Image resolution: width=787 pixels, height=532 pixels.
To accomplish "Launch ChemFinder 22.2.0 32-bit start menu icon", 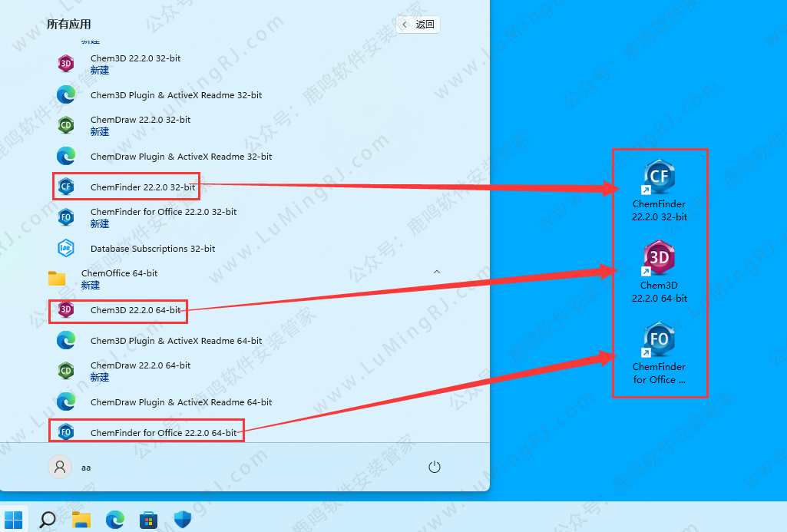I will [66, 187].
